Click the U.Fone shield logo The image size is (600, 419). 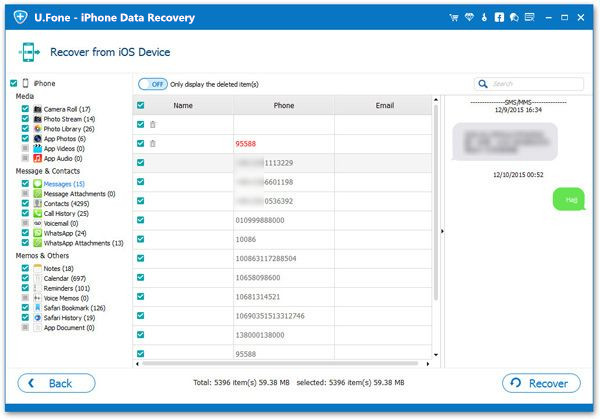tap(20, 17)
